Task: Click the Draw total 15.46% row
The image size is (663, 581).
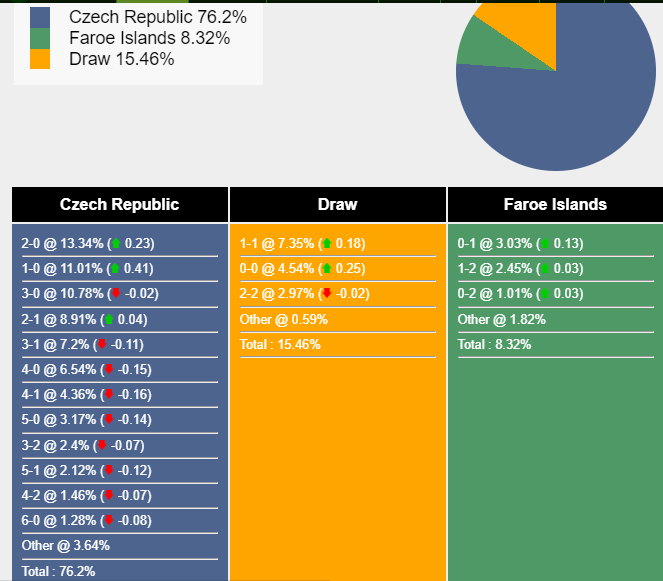Action: click(x=281, y=344)
